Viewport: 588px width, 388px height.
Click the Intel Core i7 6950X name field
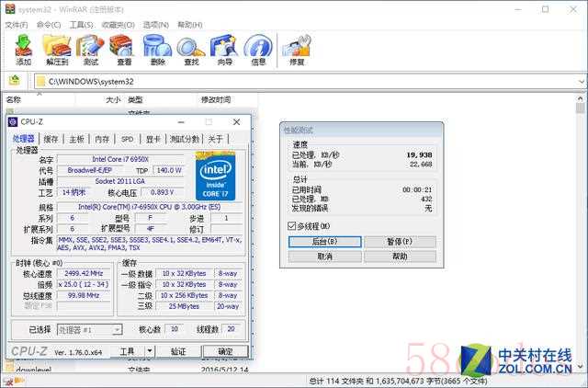coord(120,159)
